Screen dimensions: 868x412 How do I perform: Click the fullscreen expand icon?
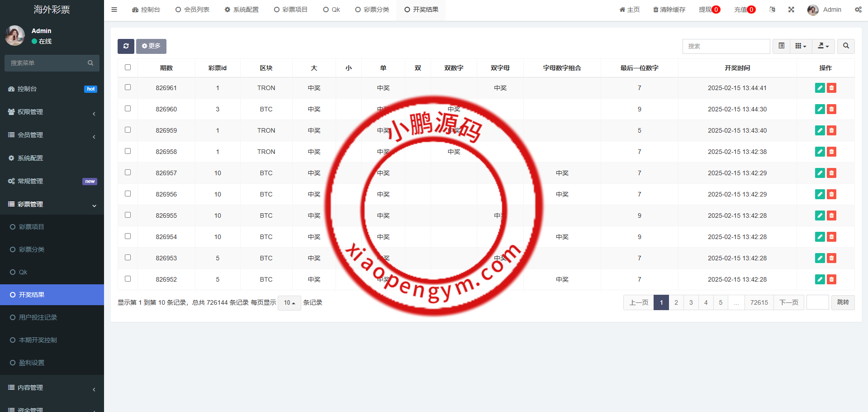(x=791, y=10)
